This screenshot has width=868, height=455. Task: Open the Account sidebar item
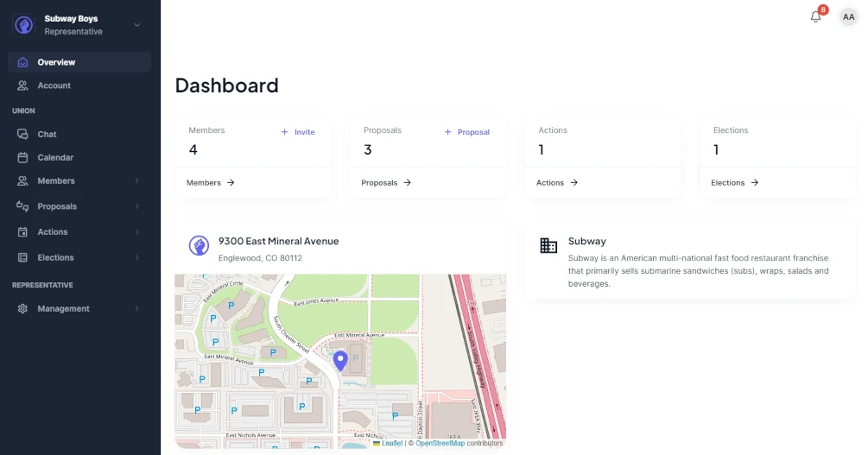[54, 85]
